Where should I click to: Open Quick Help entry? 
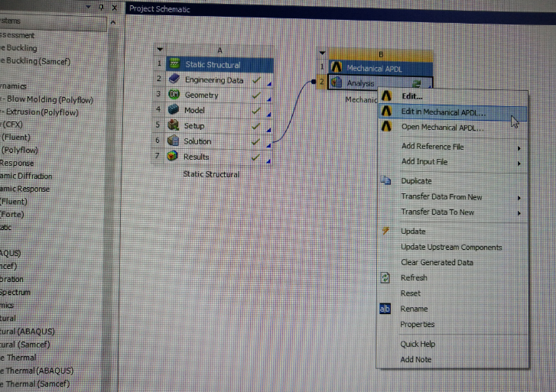(453, 344)
